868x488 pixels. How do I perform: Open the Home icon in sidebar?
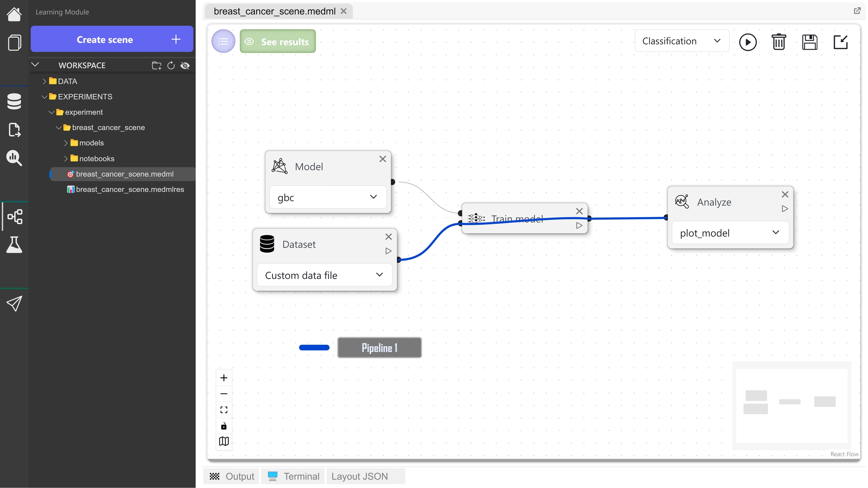[14, 14]
